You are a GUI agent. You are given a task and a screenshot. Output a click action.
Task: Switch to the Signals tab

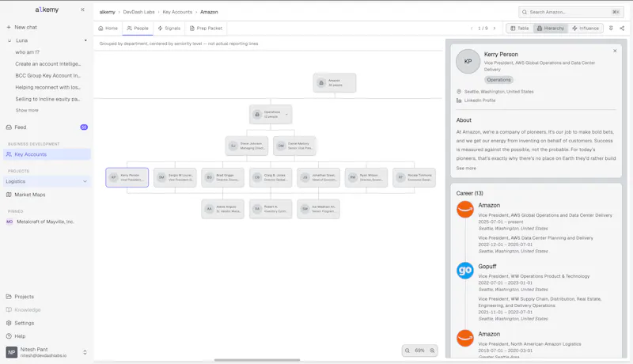click(x=169, y=28)
